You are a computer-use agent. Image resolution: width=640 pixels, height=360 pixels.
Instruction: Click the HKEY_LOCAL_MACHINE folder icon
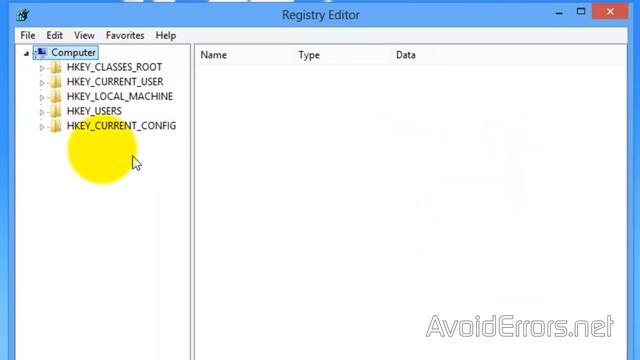click(56, 96)
